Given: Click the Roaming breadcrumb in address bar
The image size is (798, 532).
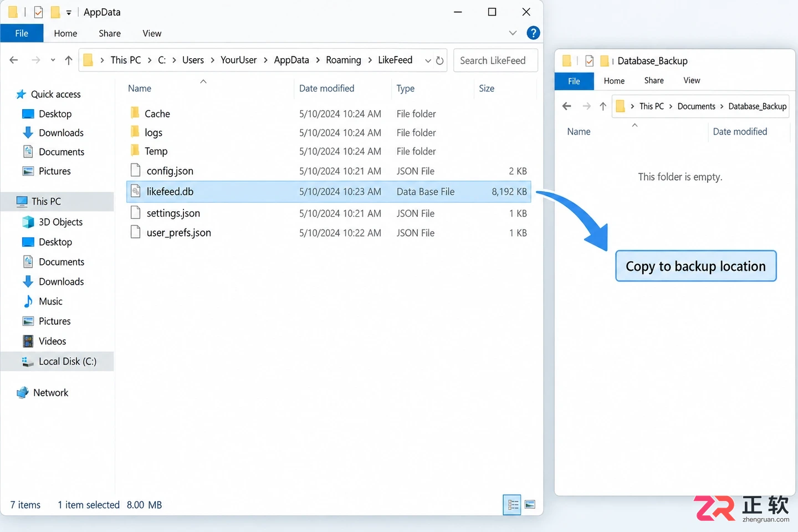Looking at the screenshot, I should pos(343,60).
